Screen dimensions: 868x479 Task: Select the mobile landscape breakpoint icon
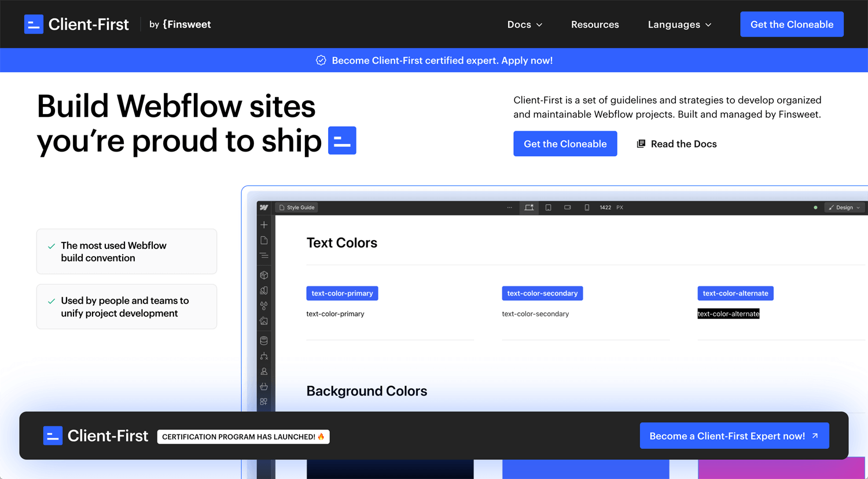tap(567, 207)
